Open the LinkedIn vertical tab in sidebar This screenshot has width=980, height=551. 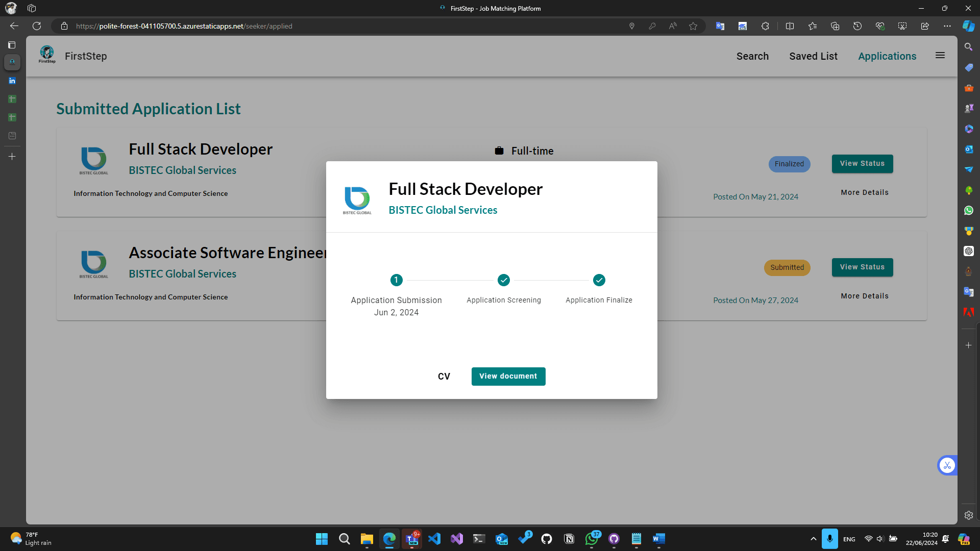pos(12,81)
